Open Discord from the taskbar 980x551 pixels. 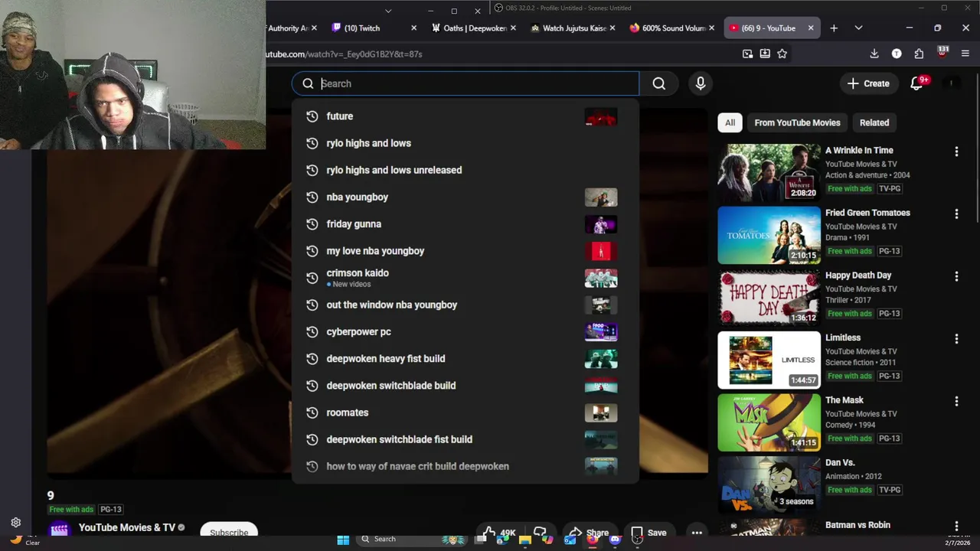[x=615, y=540]
